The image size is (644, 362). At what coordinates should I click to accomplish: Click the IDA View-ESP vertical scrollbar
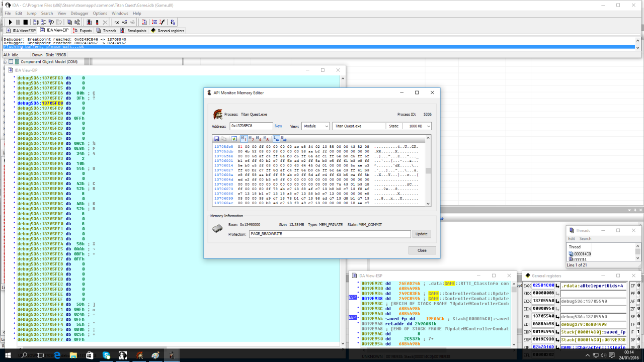514,314
